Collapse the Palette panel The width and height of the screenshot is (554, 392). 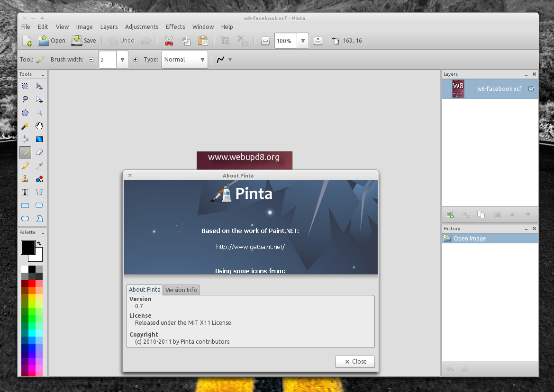(x=43, y=233)
